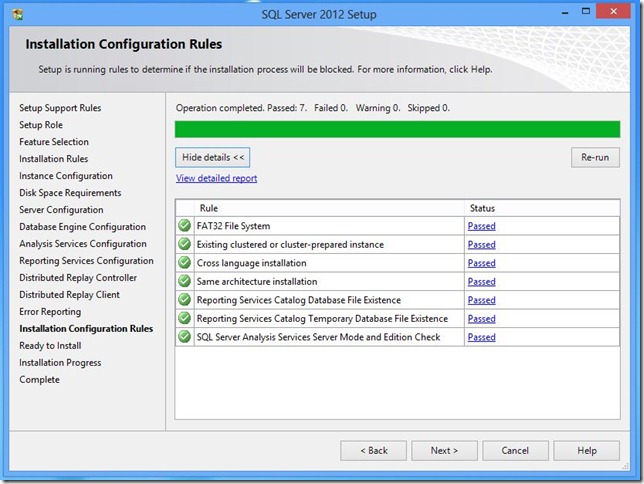Select Instance Configuration step
This screenshot has width=644, height=484.
point(66,176)
